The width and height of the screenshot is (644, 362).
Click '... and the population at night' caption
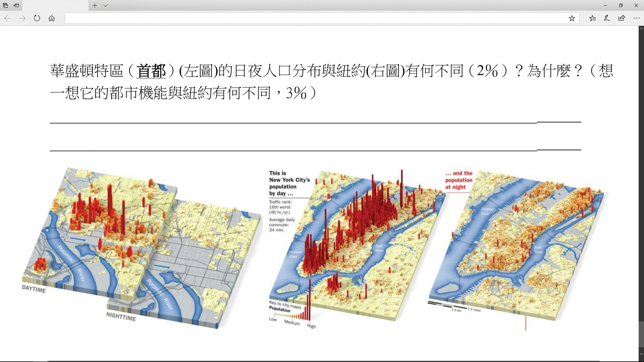(459, 180)
